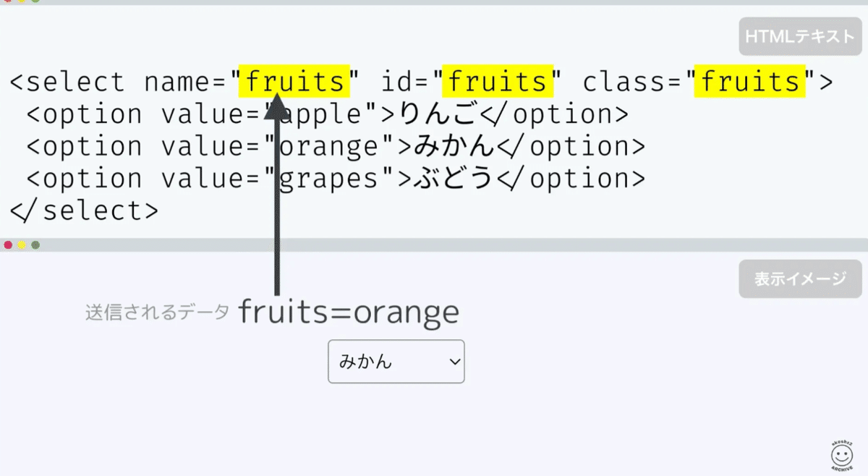
Task: Click the yellow traffic-light icon on top window
Action: (21, 2)
